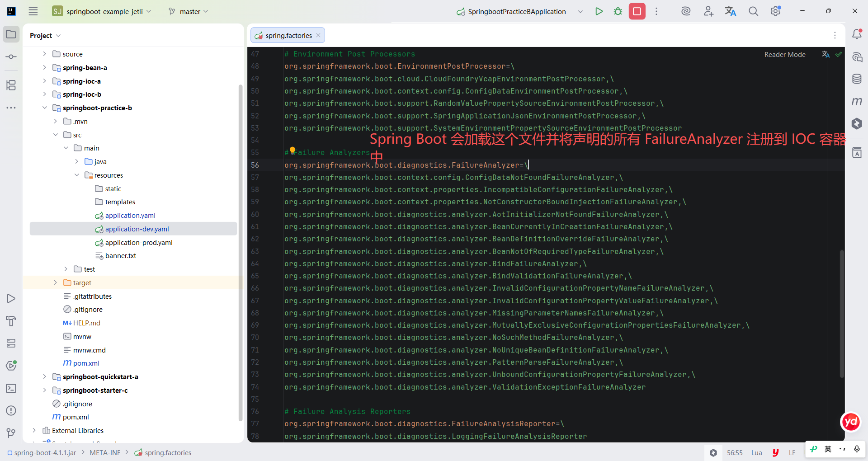This screenshot has height=461, width=868.
Task: Open the Notifications bell
Action: (857, 34)
